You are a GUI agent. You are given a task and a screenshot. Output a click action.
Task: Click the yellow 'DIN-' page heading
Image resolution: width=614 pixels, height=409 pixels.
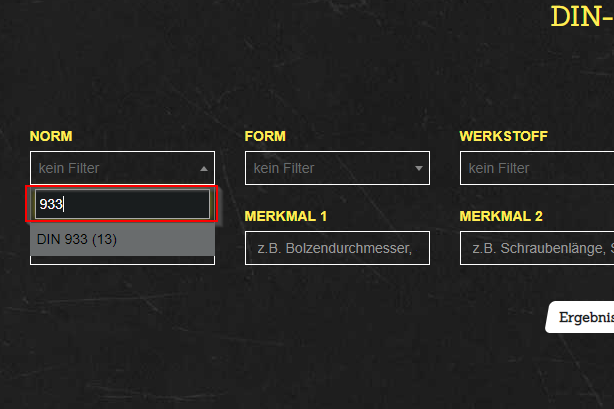[x=581, y=17]
